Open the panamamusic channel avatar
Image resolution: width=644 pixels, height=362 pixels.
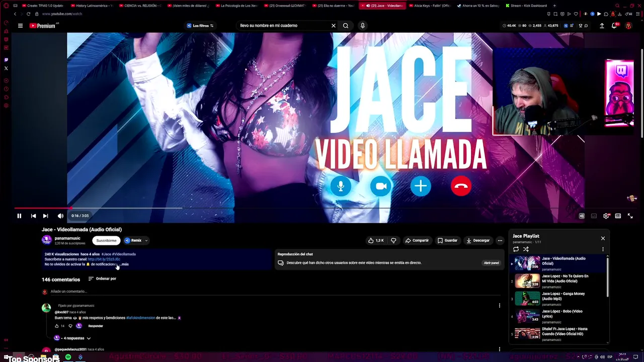click(x=46, y=240)
